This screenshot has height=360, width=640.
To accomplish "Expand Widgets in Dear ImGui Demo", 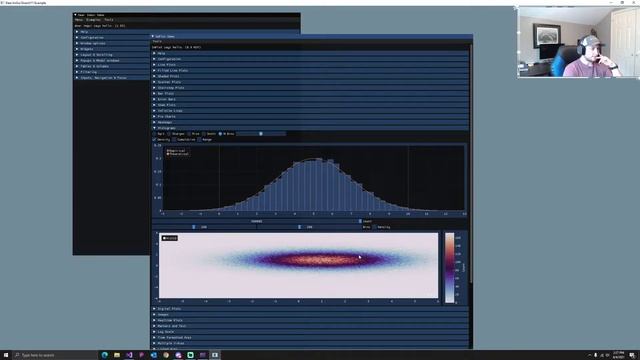I will tap(112, 49).
